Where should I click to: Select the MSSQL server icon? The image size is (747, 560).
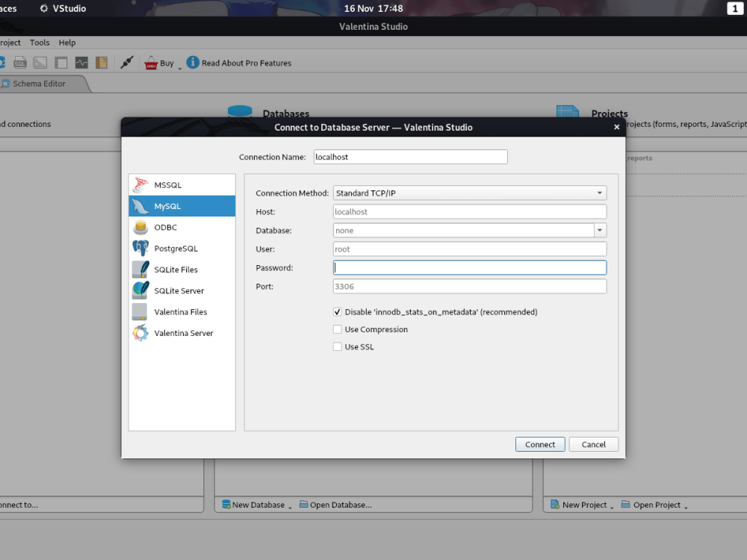140,184
